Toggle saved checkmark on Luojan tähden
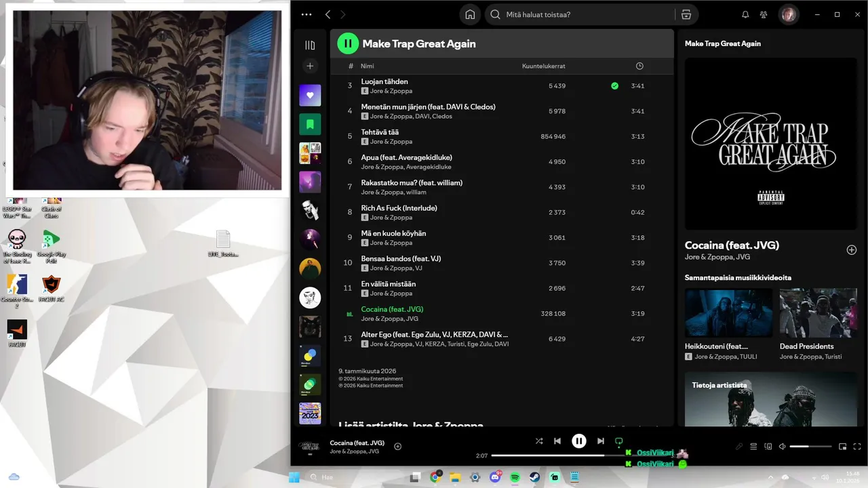Viewport: 868px width, 488px height. 614,86
